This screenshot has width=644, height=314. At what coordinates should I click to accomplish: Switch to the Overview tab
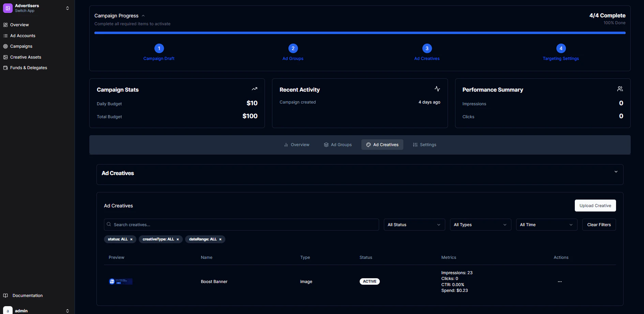pos(297,145)
